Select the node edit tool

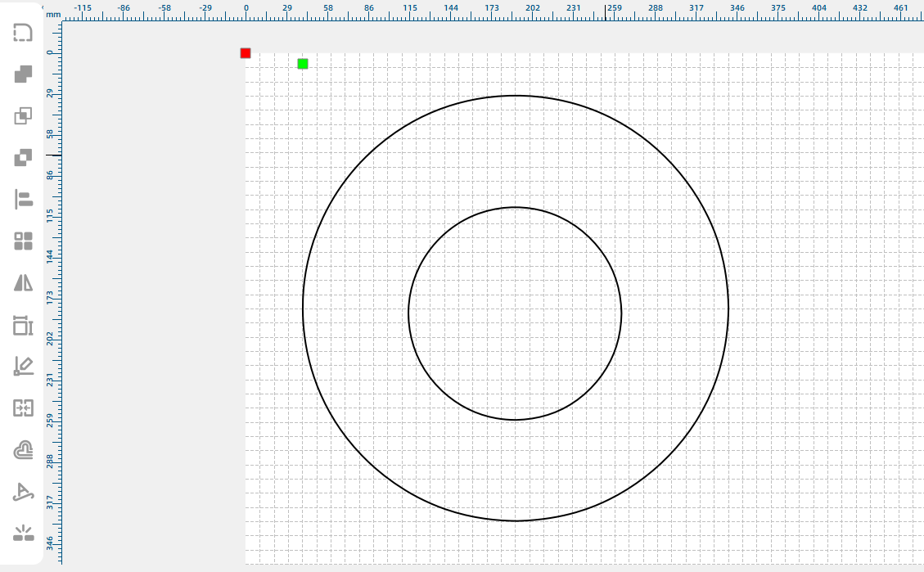(x=23, y=367)
